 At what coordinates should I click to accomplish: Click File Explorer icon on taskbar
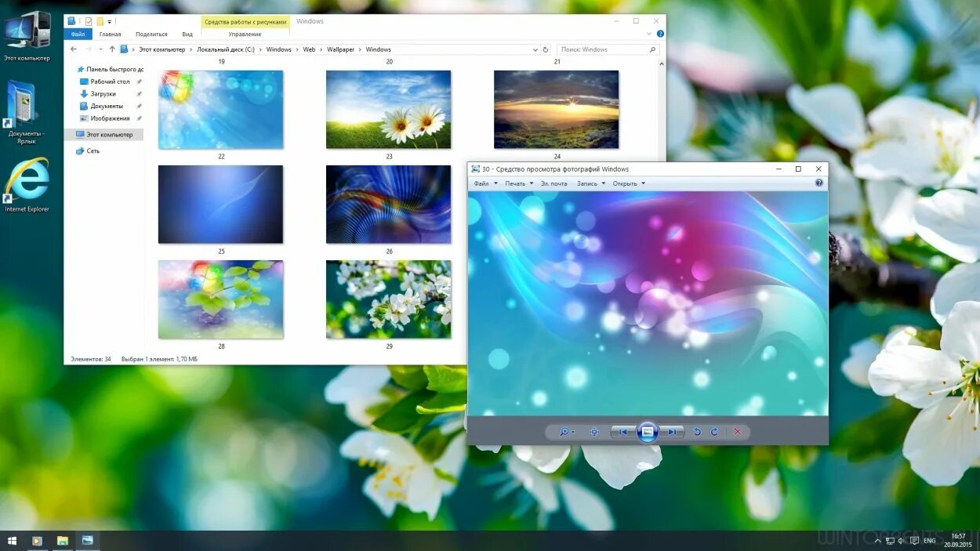pyautogui.click(x=62, y=541)
